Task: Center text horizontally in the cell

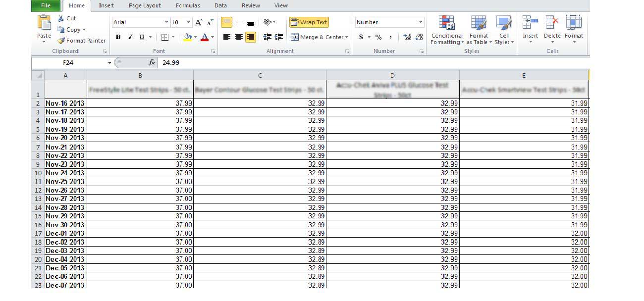Action: (x=239, y=37)
